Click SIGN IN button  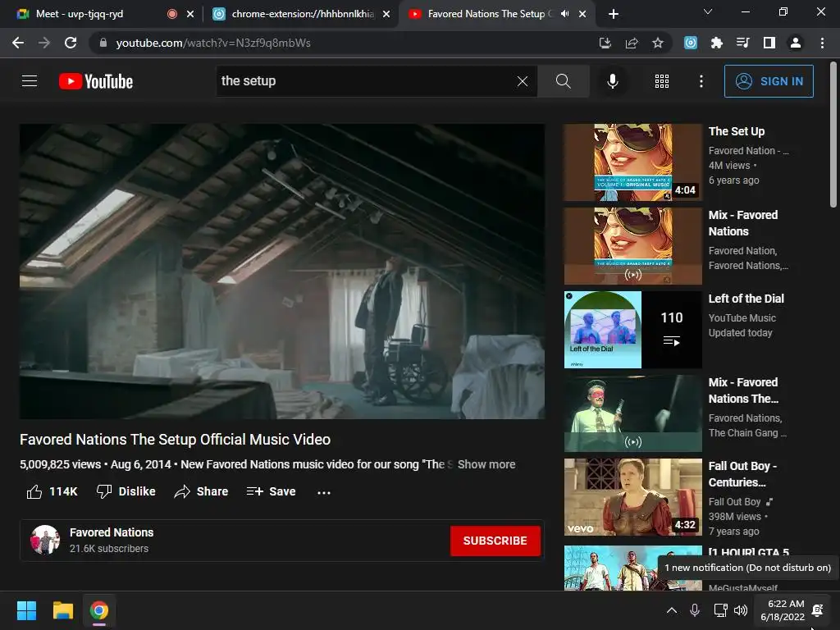point(769,81)
